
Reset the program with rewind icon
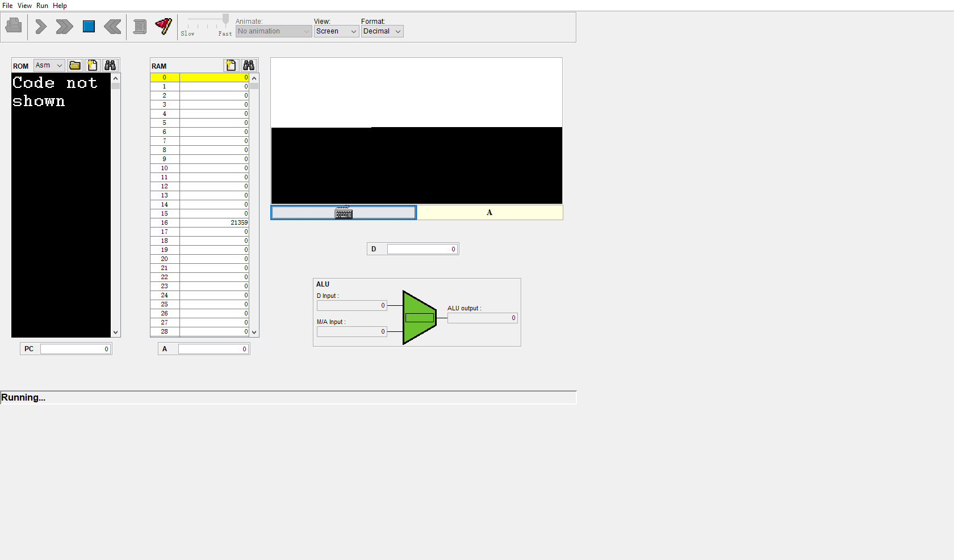112,27
